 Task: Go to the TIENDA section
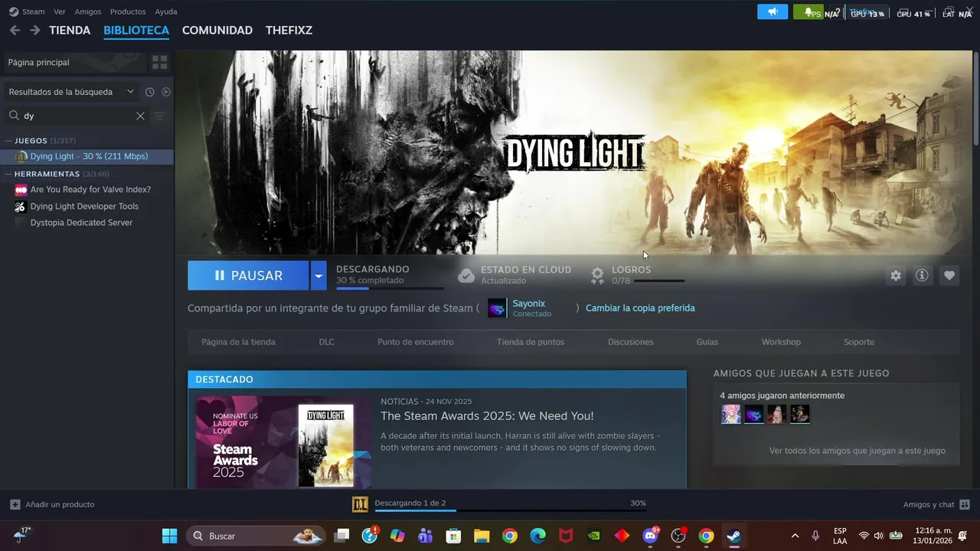70,30
